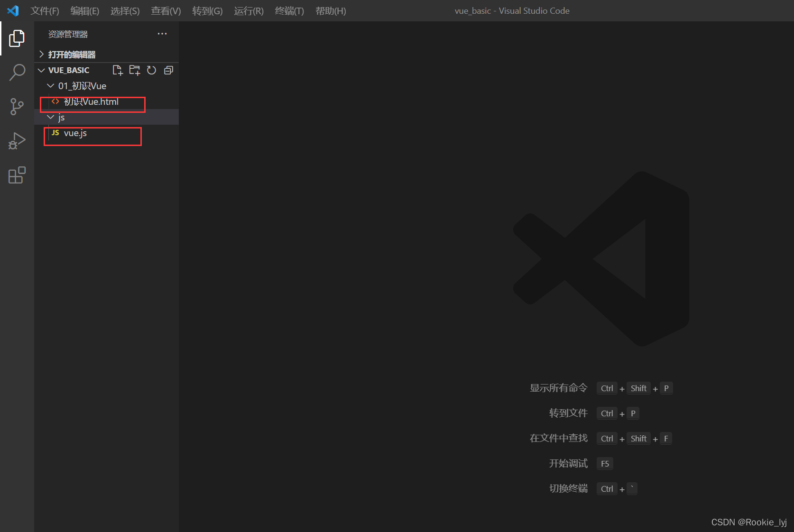Open the 帮助(H) menu
This screenshot has width=794, height=532.
(331, 10)
